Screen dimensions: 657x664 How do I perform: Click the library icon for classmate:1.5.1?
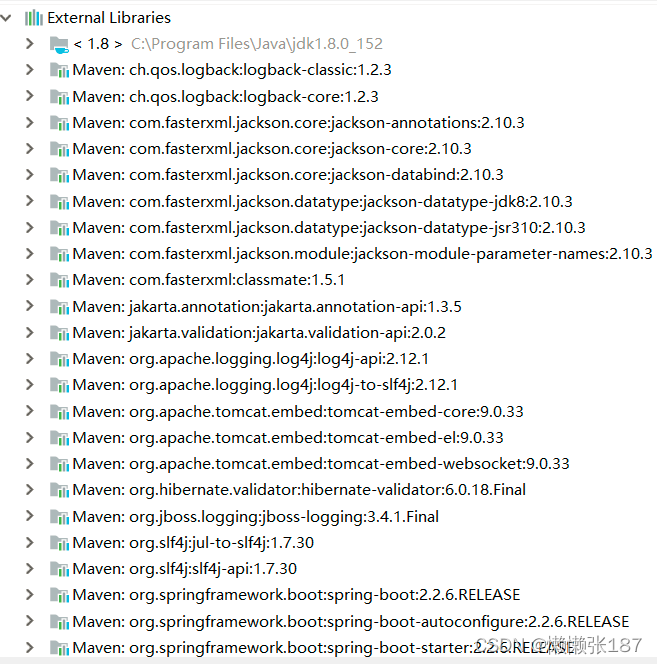(59, 281)
